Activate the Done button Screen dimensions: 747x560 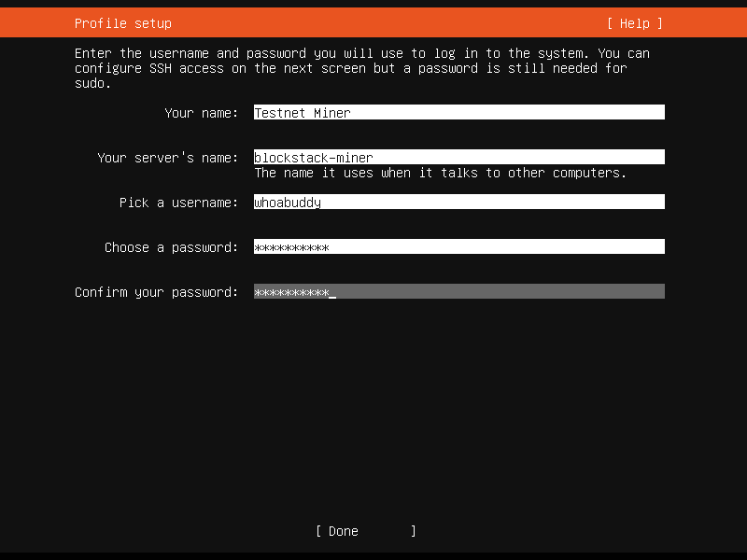pyautogui.click(x=366, y=531)
